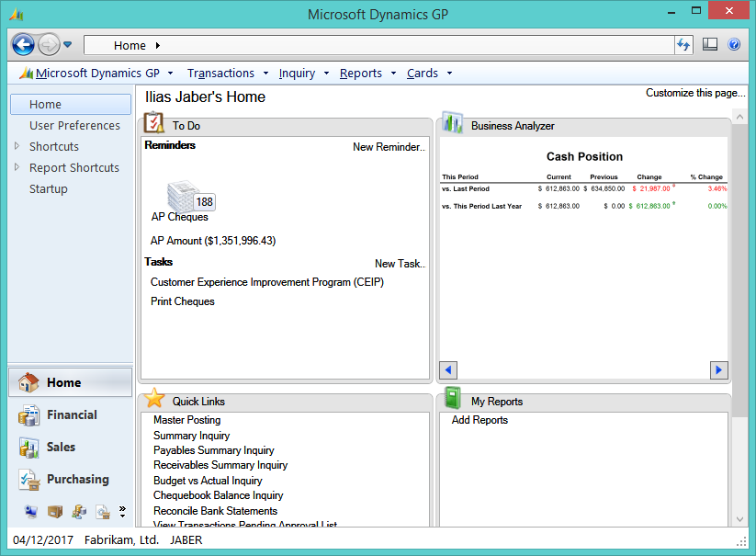Click JABER user ID in status bar
Screen dimensions: 756x556
click(x=186, y=540)
